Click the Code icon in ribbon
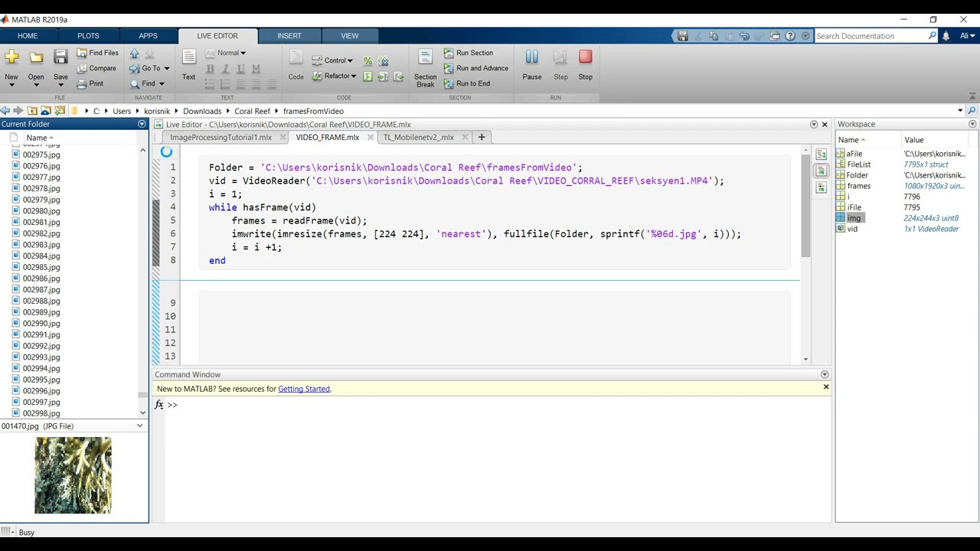 [x=296, y=64]
